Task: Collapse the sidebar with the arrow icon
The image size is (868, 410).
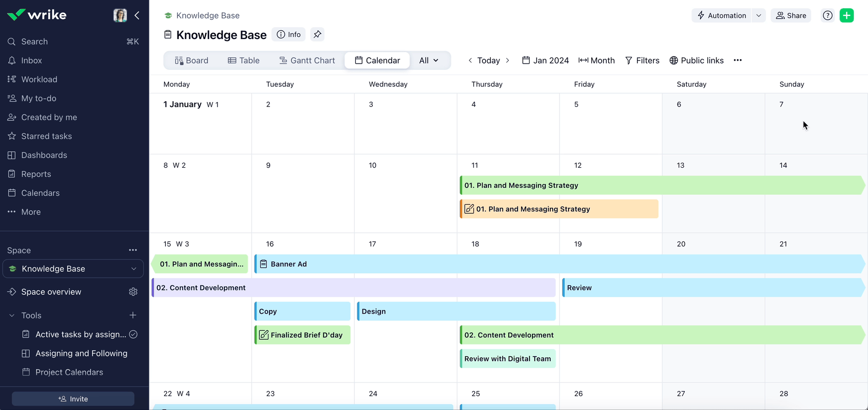Action: coord(137,15)
